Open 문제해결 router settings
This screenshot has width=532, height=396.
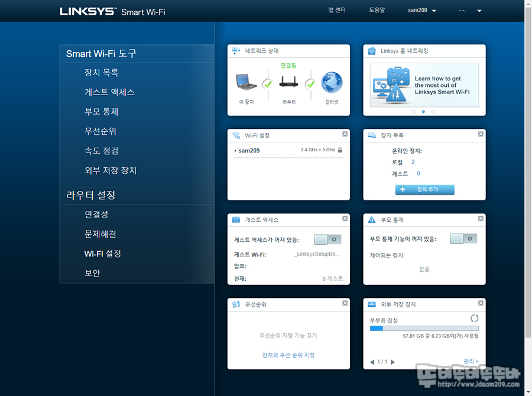click(100, 234)
